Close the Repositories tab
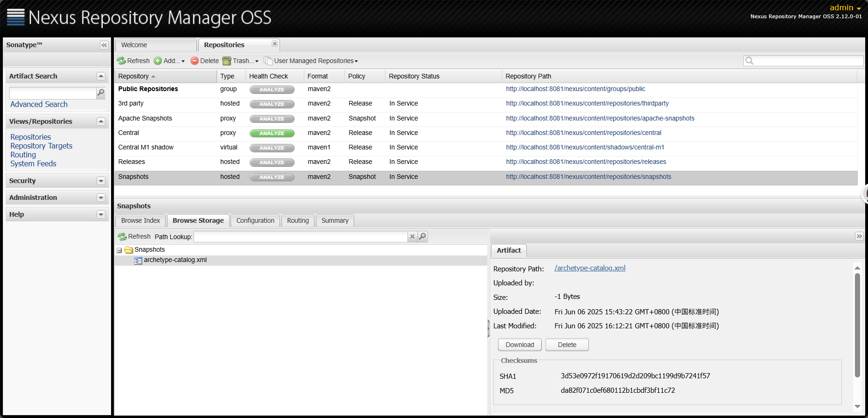The height and width of the screenshot is (418, 868). (x=275, y=43)
